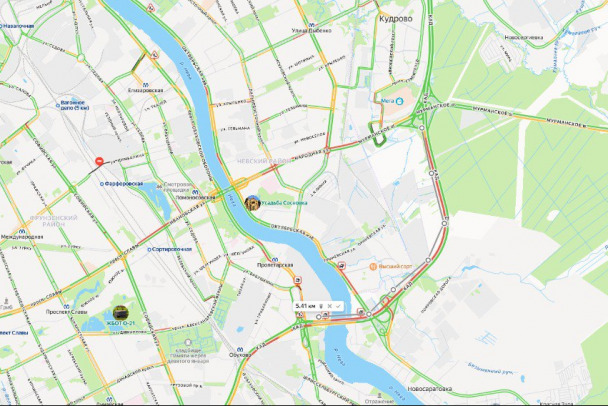Click the northernmost ruler point on КАД
The image size is (608, 406).
pyautogui.click(x=422, y=128)
